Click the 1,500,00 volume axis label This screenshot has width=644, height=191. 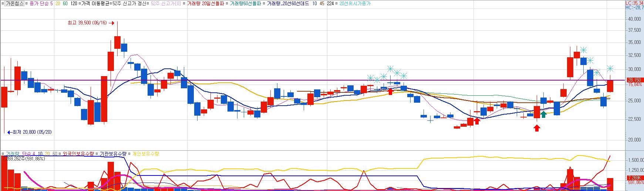[x=635, y=160]
